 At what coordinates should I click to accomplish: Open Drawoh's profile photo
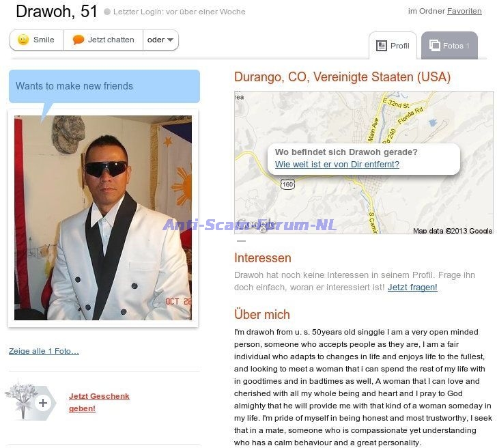[x=103, y=218]
